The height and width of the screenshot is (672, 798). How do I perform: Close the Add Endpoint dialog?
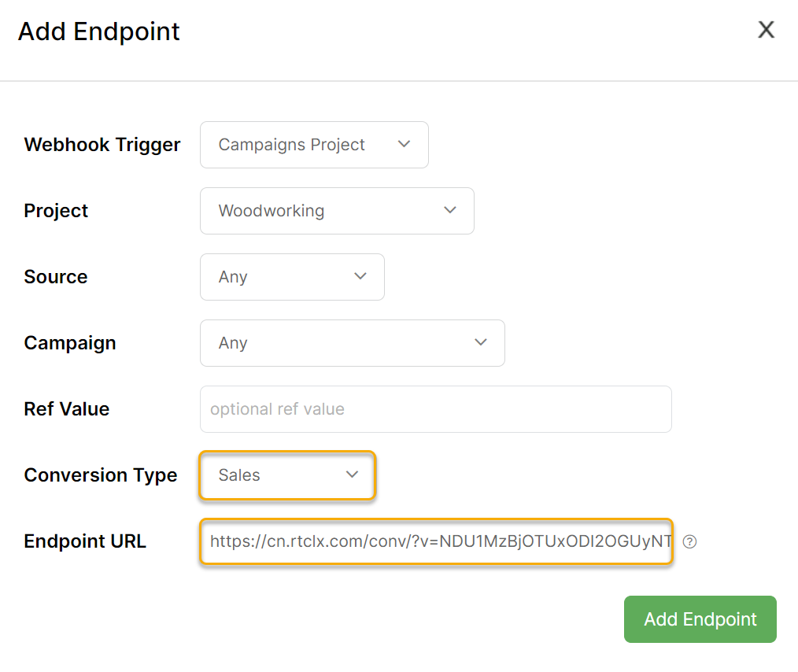(x=766, y=31)
